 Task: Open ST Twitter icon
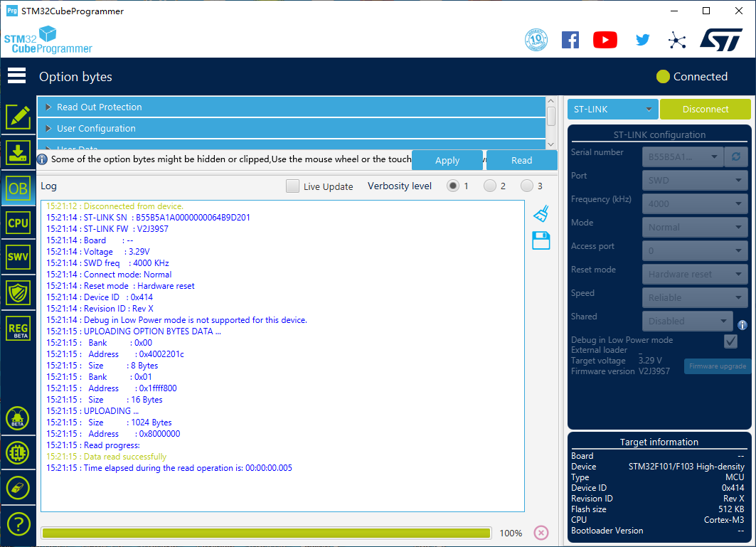(642, 40)
